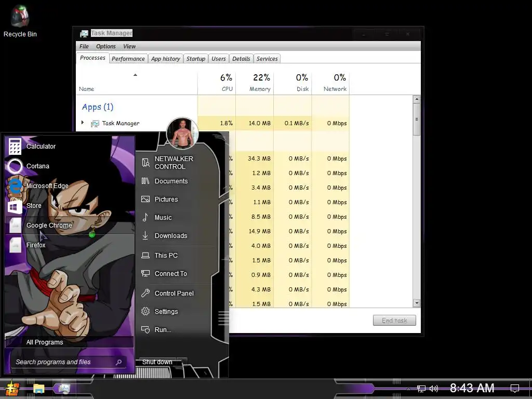Open All Programs in the start menu
Viewport: 532px width, 399px height.
coord(69,342)
